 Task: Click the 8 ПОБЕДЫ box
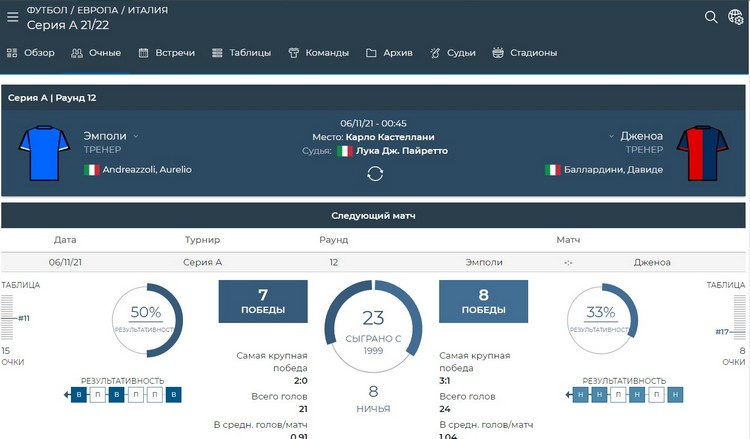484,301
